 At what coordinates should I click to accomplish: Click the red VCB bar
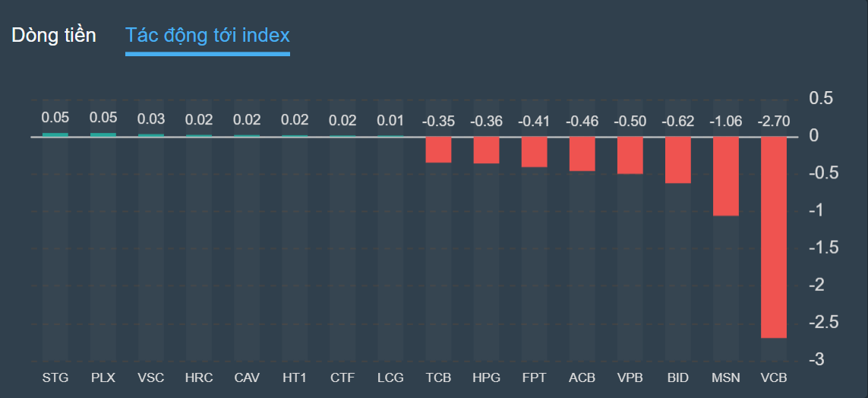[773, 237]
